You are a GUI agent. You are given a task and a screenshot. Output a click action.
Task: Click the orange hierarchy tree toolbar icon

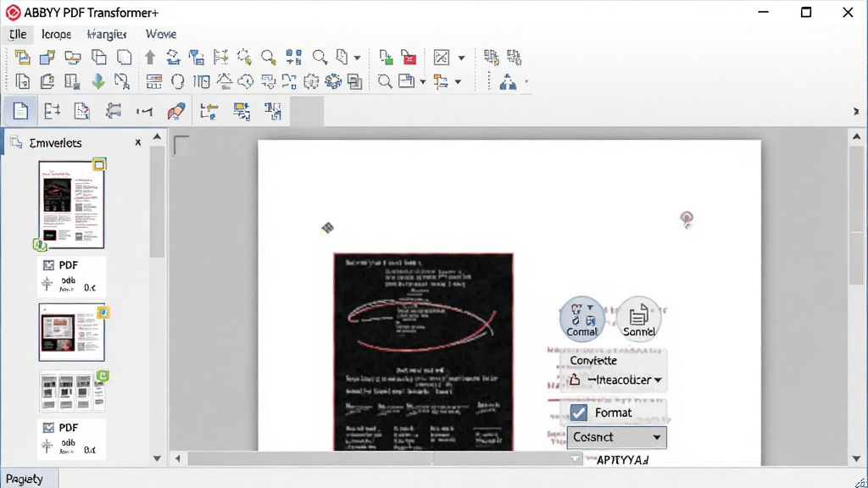click(441, 82)
